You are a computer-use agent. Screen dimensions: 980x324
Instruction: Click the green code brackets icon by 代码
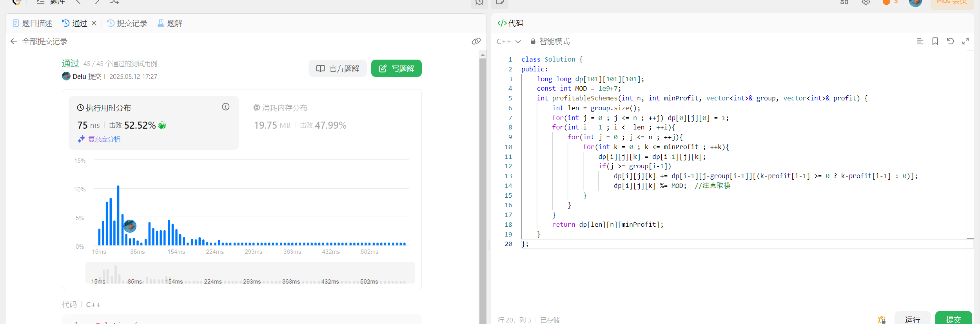502,23
